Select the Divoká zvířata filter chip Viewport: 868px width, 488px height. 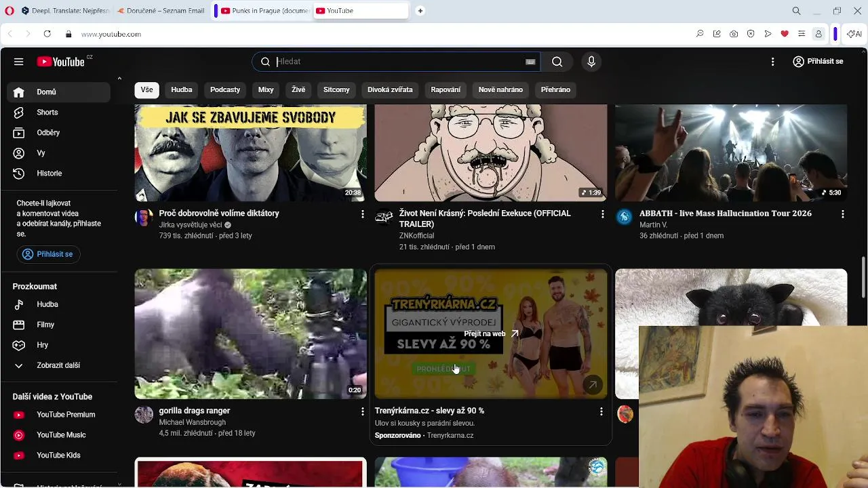point(390,89)
